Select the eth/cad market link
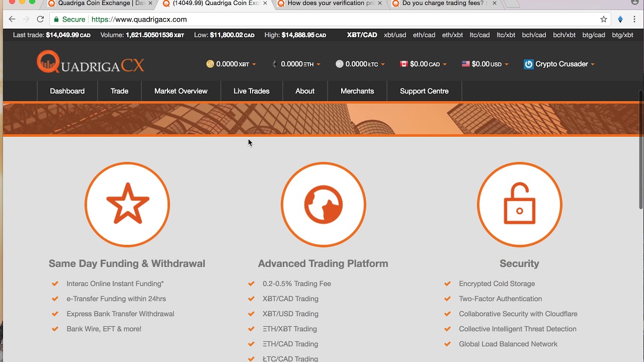Viewport: 644px width, 362px height. [424, 35]
